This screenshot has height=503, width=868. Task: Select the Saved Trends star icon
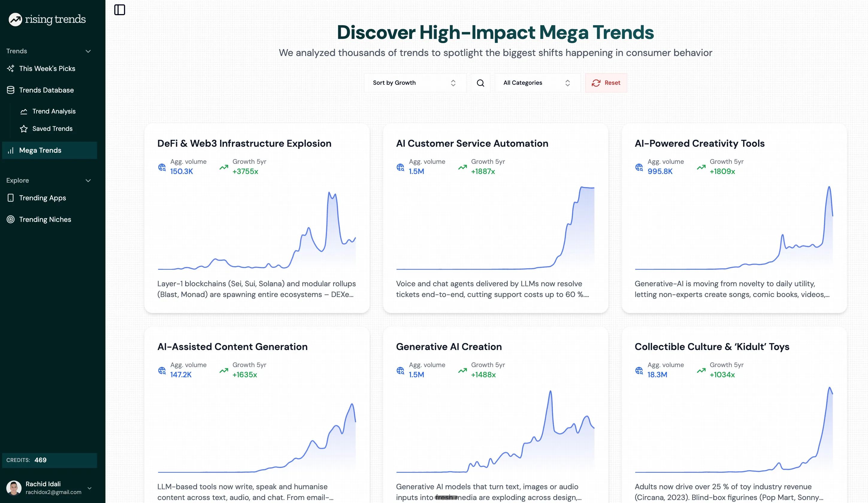(x=23, y=129)
